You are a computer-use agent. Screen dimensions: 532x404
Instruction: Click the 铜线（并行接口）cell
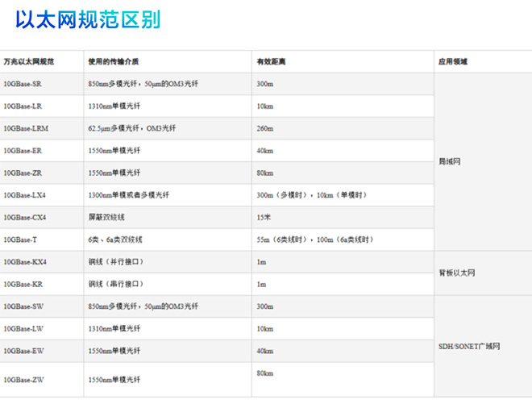(x=116, y=262)
